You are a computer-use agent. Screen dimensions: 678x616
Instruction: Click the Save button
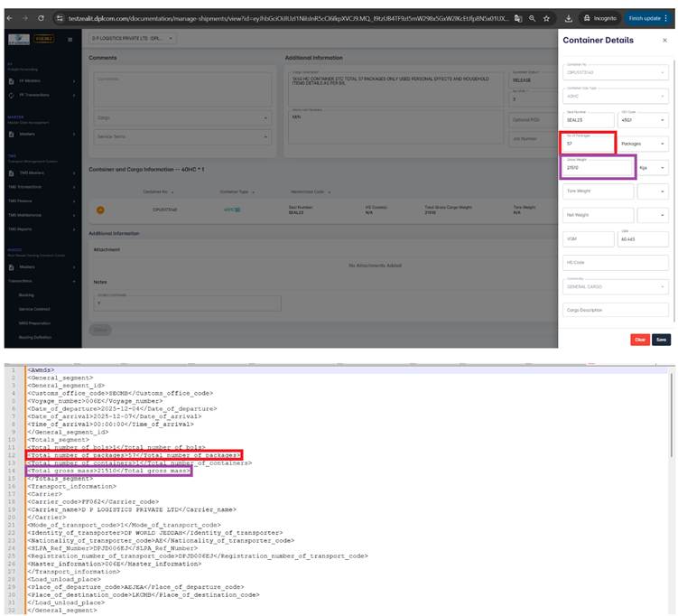click(x=661, y=340)
